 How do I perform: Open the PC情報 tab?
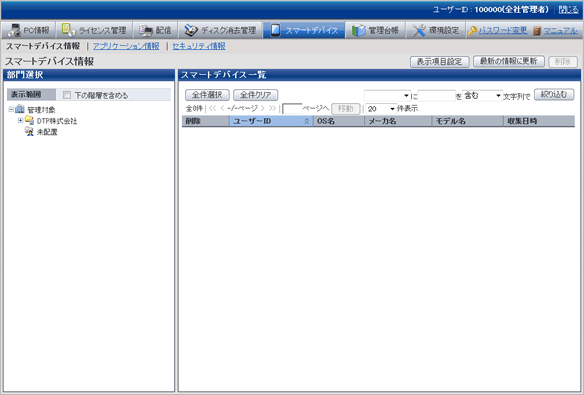pos(29,30)
